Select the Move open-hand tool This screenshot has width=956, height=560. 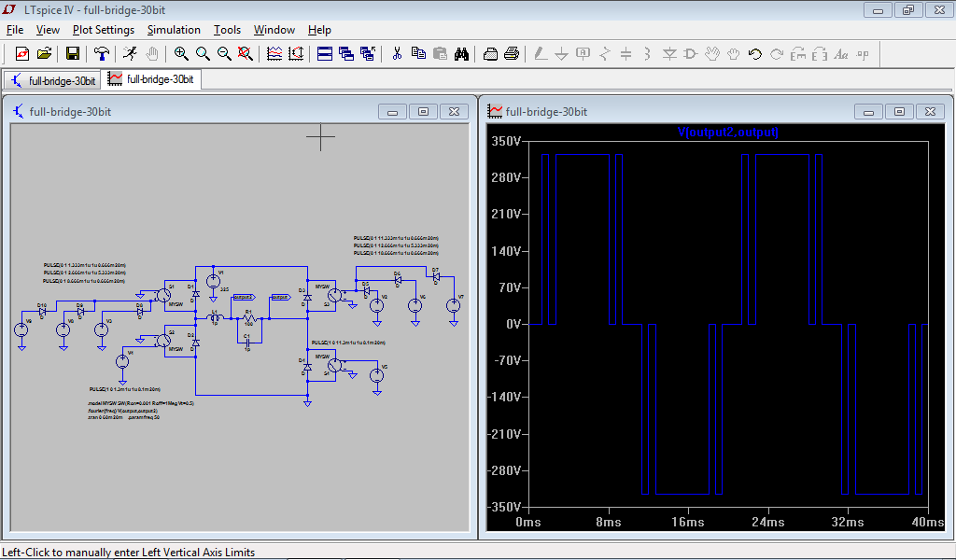[x=712, y=53]
